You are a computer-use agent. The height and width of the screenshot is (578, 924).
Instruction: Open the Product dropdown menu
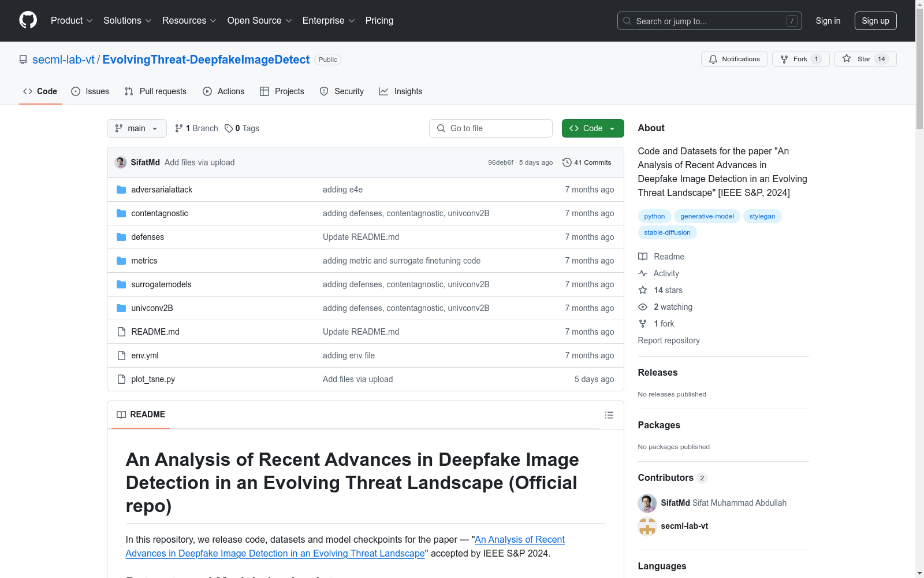72,20
